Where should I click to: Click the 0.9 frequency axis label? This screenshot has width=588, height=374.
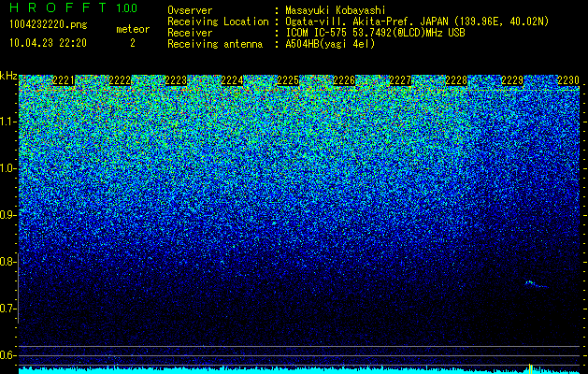pyautogui.click(x=7, y=215)
